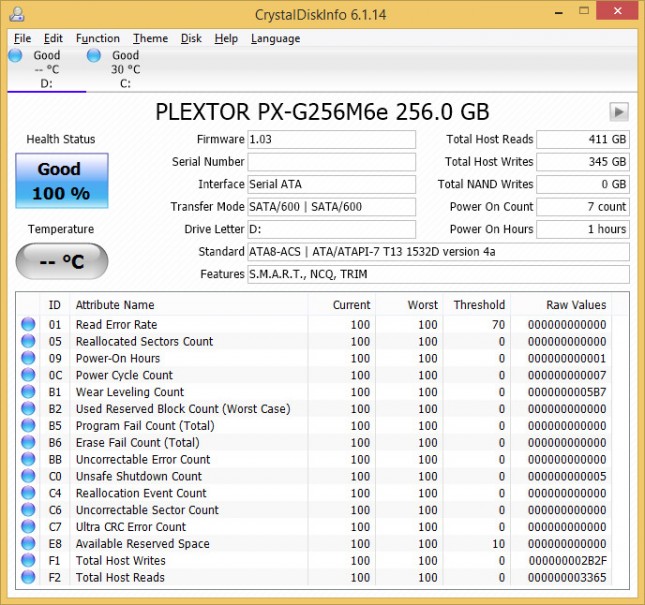Image resolution: width=645 pixels, height=605 pixels.
Task: Open the Function menu
Action: (x=97, y=39)
